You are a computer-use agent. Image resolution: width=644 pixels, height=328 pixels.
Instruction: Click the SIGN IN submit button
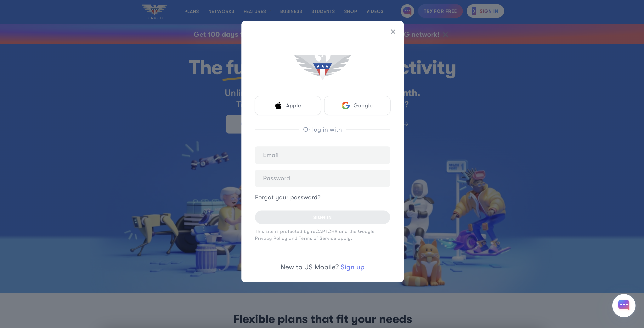[x=322, y=217]
